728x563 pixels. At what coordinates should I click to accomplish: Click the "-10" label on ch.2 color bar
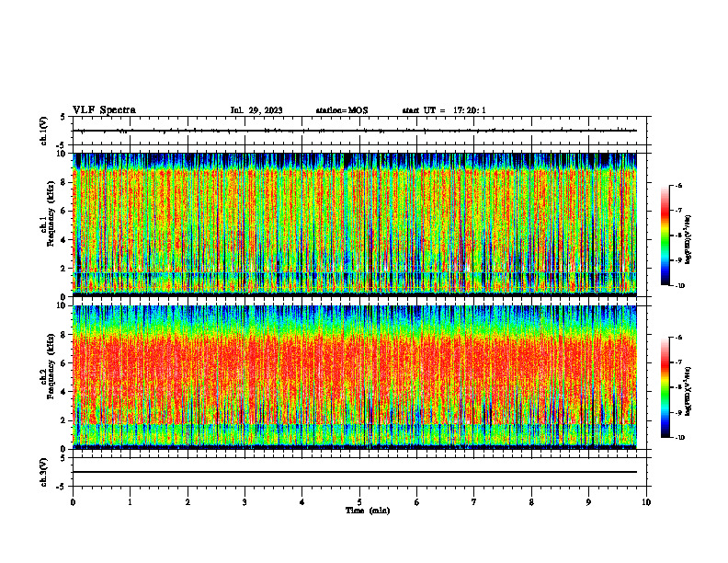click(680, 438)
